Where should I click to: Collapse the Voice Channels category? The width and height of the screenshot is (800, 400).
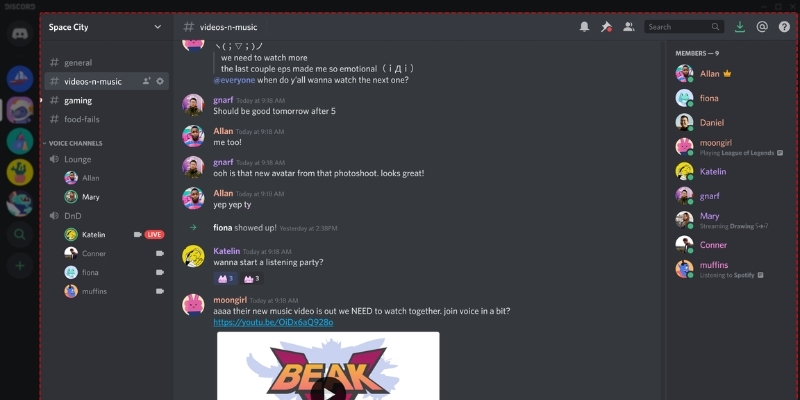tap(76, 143)
